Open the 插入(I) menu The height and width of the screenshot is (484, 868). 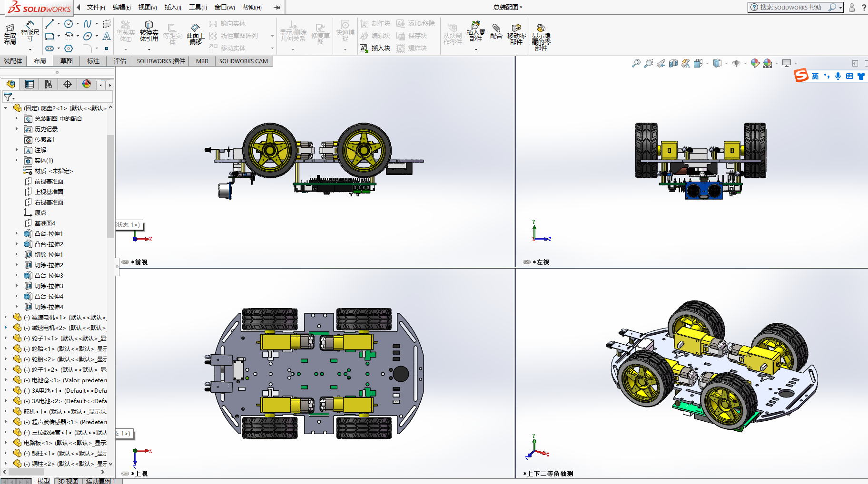[x=173, y=7]
